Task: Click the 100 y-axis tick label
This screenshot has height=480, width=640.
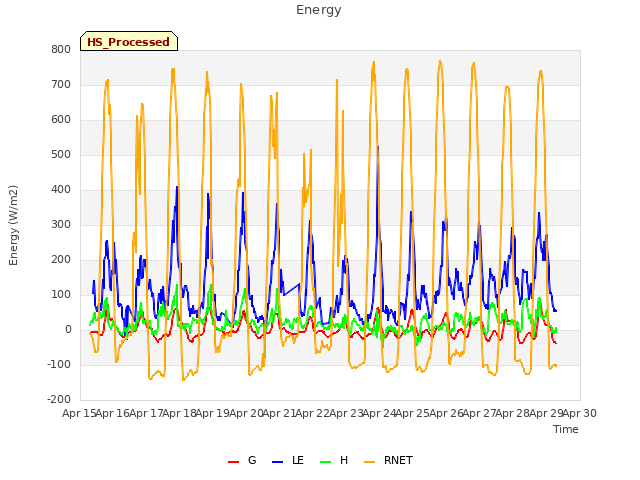Action: [61, 295]
